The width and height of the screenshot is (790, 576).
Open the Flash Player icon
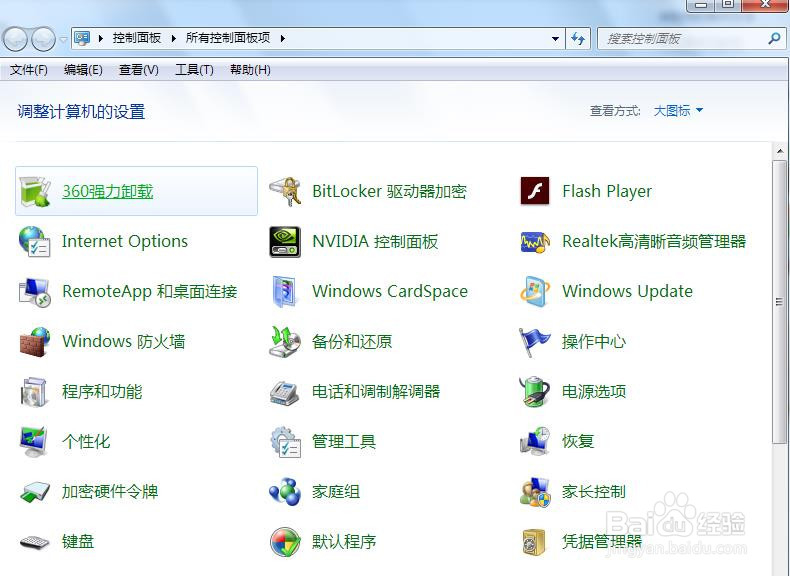535,191
